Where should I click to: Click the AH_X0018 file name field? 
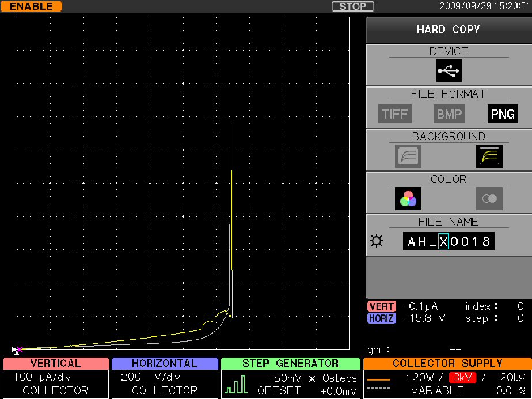coord(449,241)
